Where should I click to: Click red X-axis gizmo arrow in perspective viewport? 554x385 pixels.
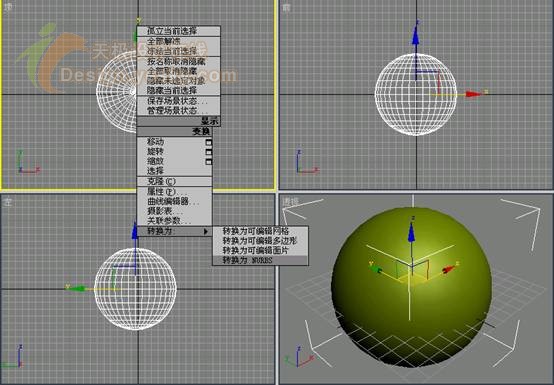pyautogui.click(x=448, y=270)
